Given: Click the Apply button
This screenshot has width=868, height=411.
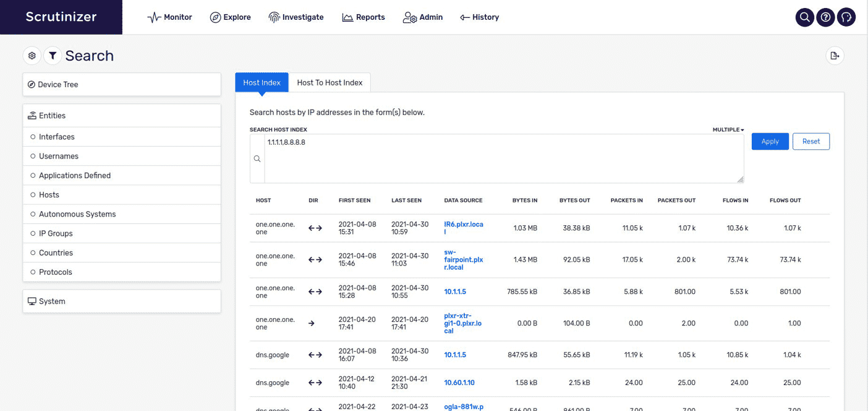Looking at the screenshot, I should coord(770,141).
